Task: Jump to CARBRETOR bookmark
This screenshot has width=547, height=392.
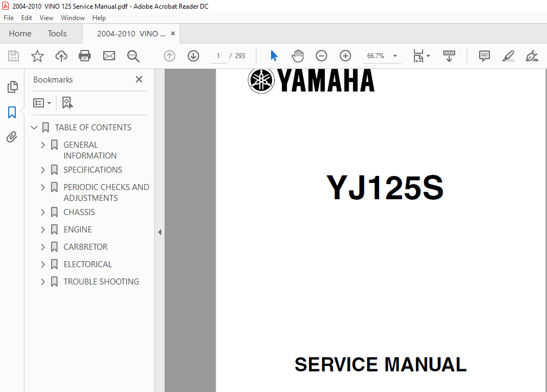Action: 85,247
